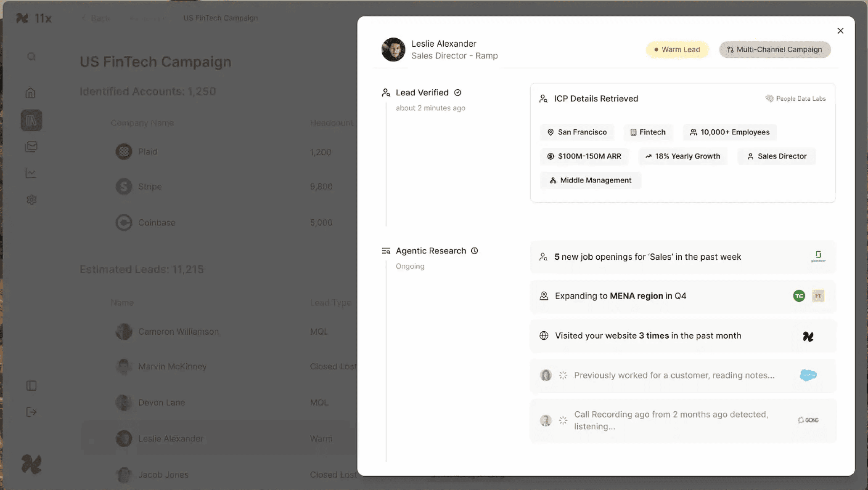The image size is (868, 490).
Task: Go to Home via the sidebar house icon
Action: tap(31, 93)
